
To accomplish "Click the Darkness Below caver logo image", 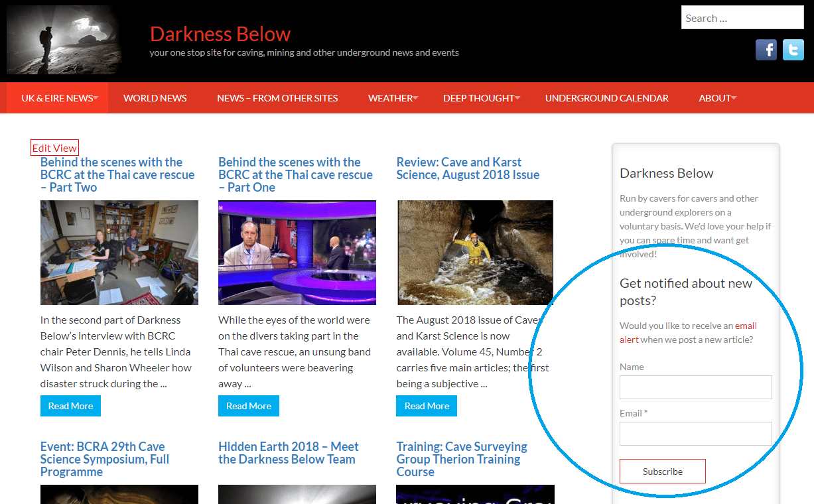I will click(x=64, y=40).
